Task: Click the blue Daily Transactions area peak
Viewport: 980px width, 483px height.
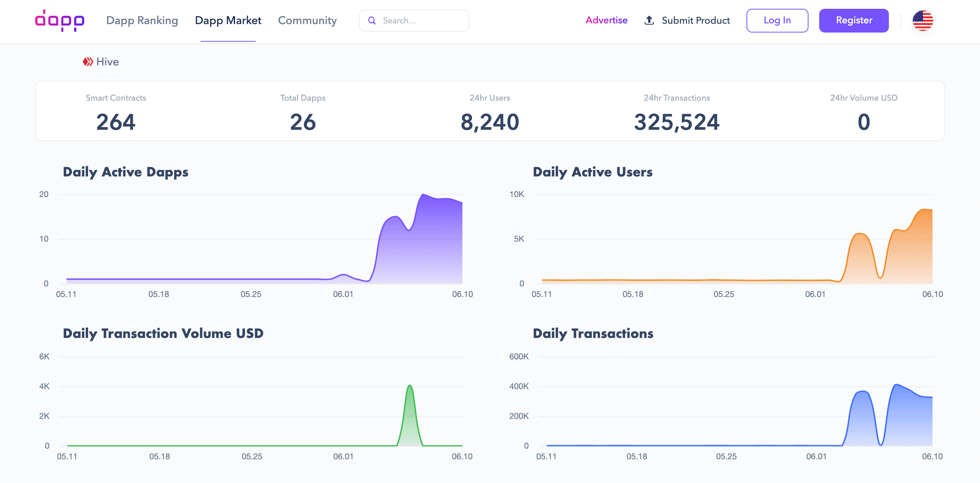Action: pyautogui.click(x=896, y=385)
